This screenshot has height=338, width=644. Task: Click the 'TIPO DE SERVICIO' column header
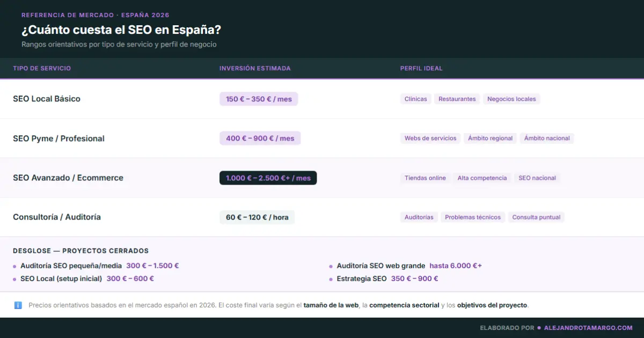[x=42, y=68]
